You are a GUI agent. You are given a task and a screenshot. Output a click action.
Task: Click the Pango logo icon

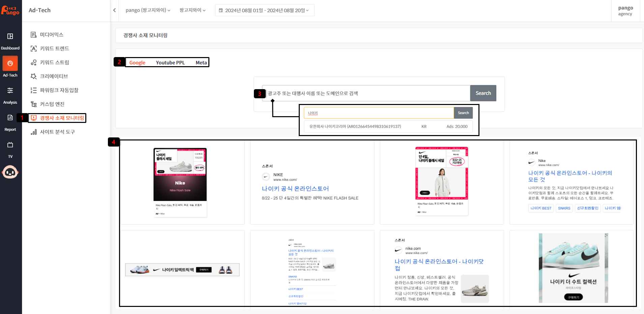10,10
